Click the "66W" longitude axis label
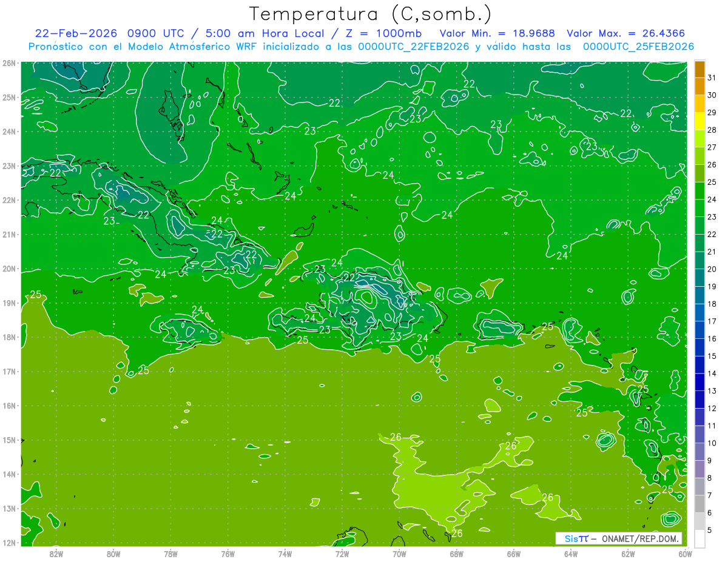 (x=514, y=553)
